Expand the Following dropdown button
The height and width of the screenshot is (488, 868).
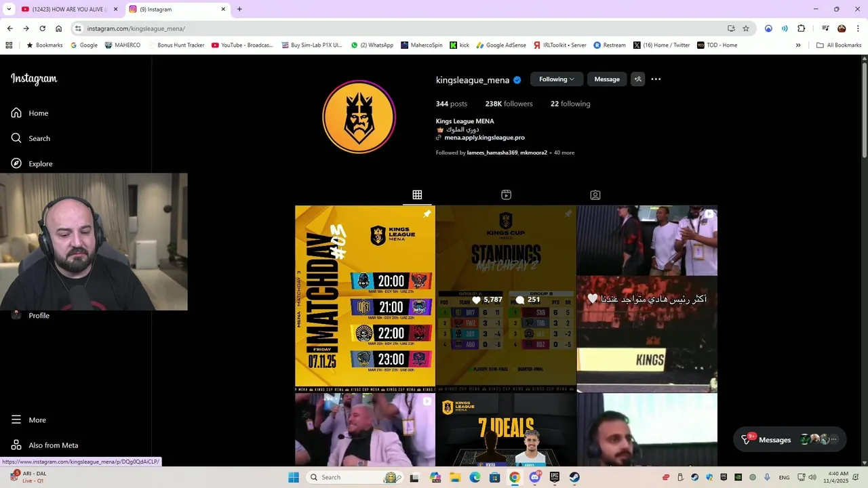coord(556,79)
